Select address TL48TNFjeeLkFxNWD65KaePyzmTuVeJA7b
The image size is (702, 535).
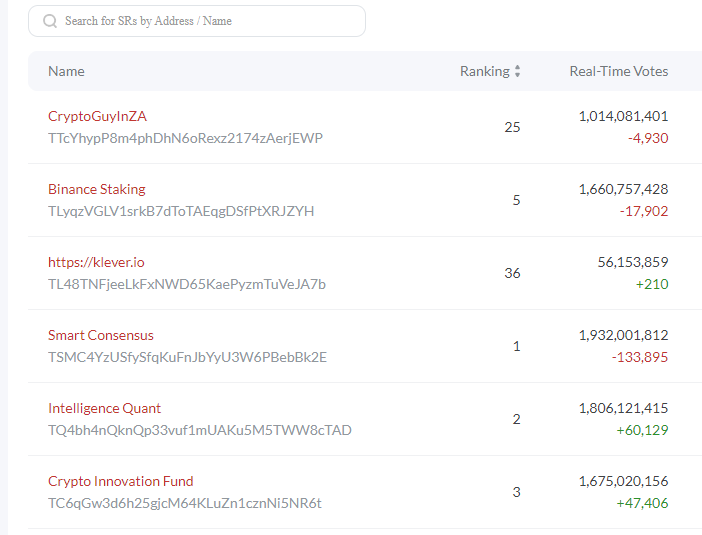(187, 284)
